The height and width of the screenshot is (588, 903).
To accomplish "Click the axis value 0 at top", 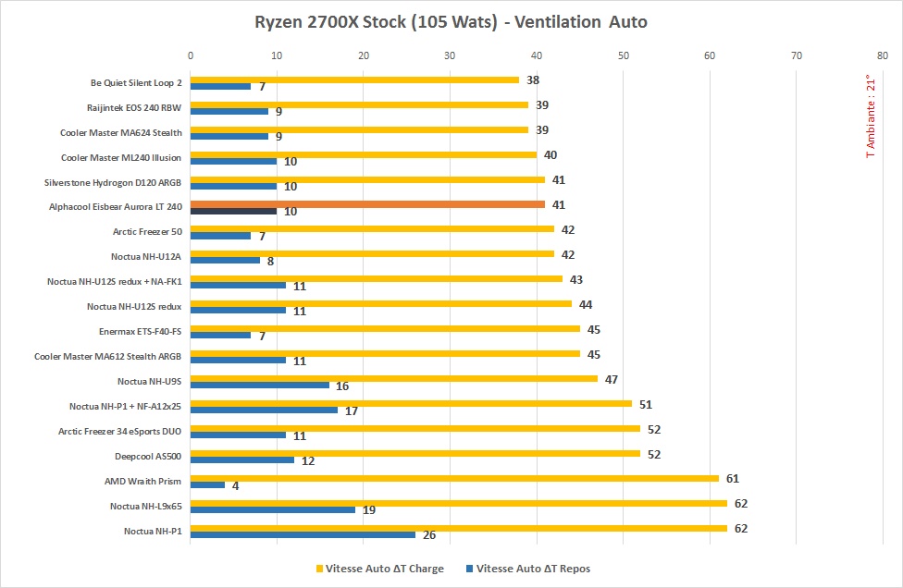I will (x=191, y=55).
